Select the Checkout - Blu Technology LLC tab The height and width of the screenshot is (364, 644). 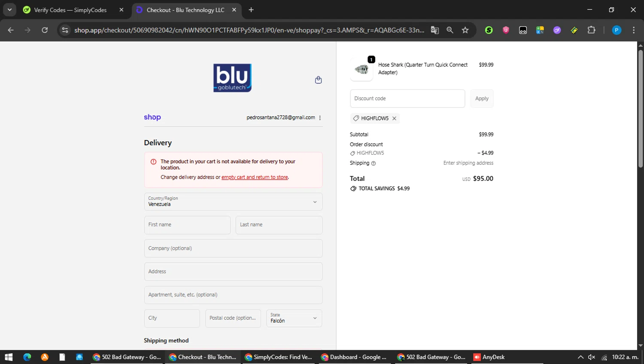click(x=186, y=10)
